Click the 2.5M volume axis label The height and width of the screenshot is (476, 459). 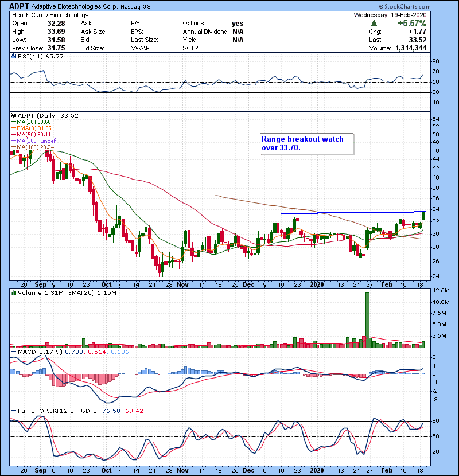(439, 335)
